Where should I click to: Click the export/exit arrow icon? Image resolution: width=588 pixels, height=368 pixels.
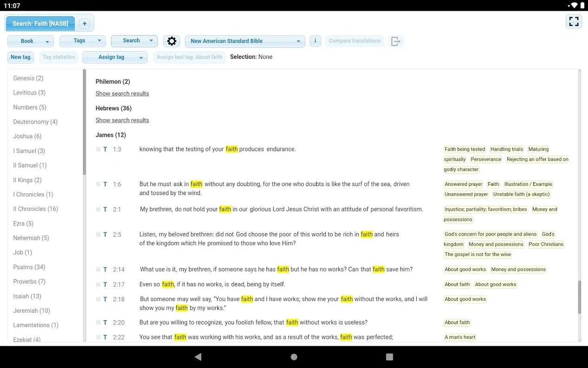[395, 41]
